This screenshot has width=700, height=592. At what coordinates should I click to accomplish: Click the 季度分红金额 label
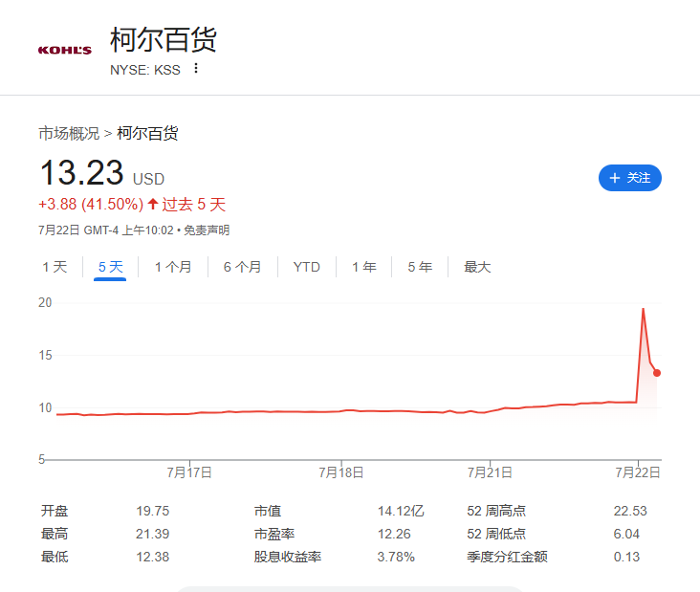(x=507, y=558)
